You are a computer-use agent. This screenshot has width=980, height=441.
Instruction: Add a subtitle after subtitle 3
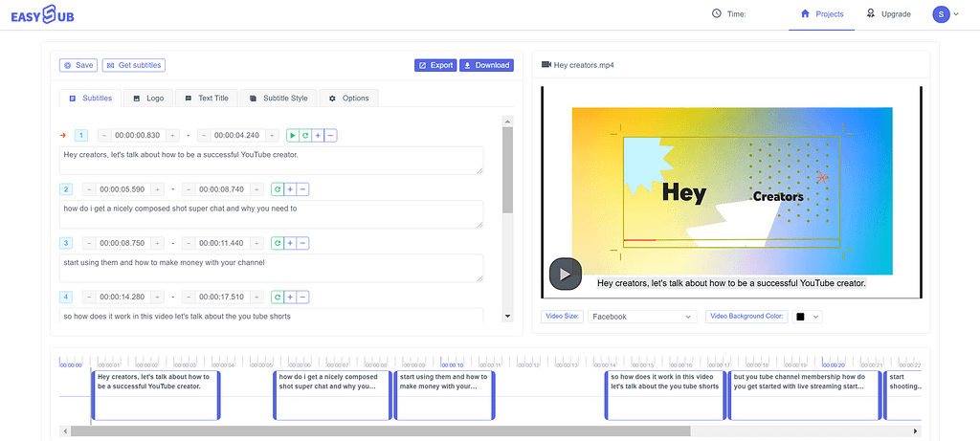pyautogui.click(x=289, y=243)
